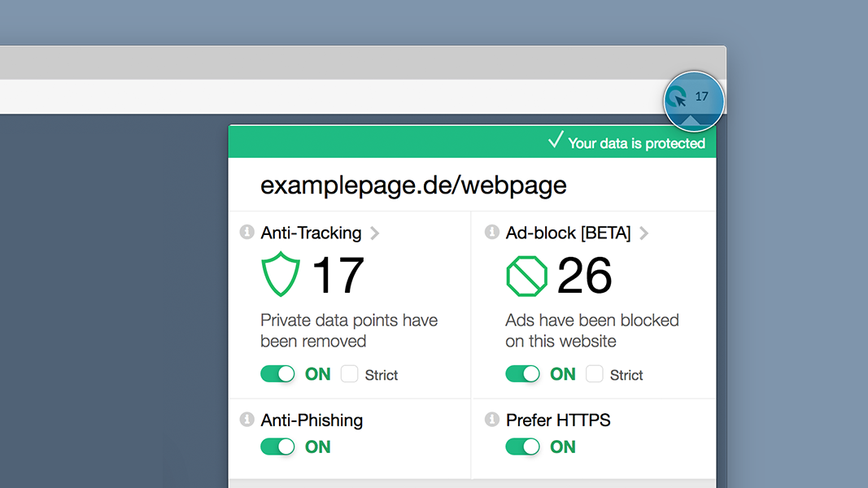This screenshot has height=488, width=868.
Task: Turn off the Ad-block toggle
Action: [522, 374]
